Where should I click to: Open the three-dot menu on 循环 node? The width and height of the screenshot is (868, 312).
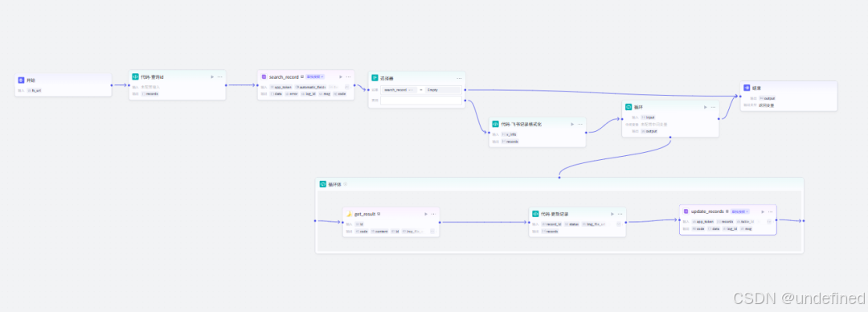[713, 107]
